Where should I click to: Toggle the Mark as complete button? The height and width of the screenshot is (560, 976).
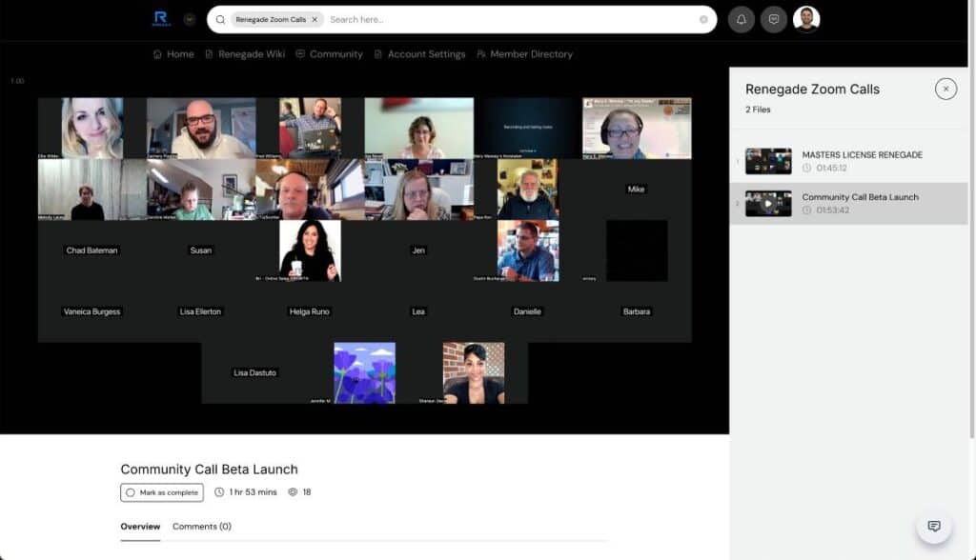162,492
